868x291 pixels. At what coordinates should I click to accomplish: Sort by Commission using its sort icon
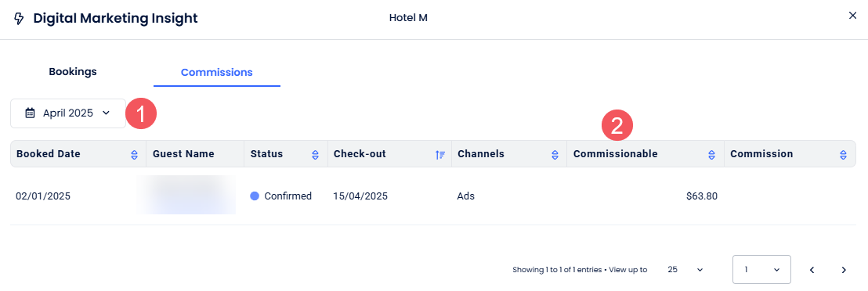click(843, 155)
